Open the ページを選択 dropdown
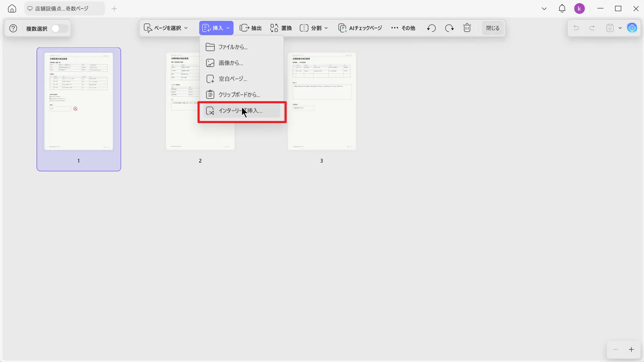Viewport: 644px width, 362px height. 166,28
